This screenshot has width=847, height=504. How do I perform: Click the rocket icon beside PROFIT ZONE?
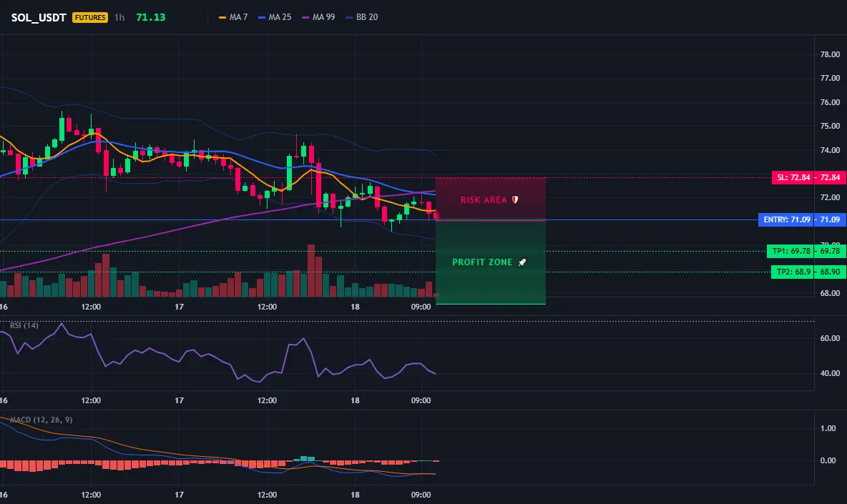tap(522, 262)
